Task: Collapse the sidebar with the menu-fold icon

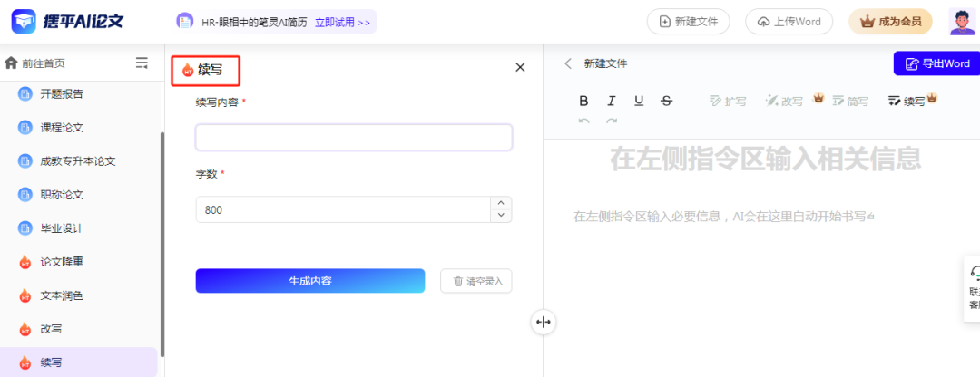Action: 142,63
